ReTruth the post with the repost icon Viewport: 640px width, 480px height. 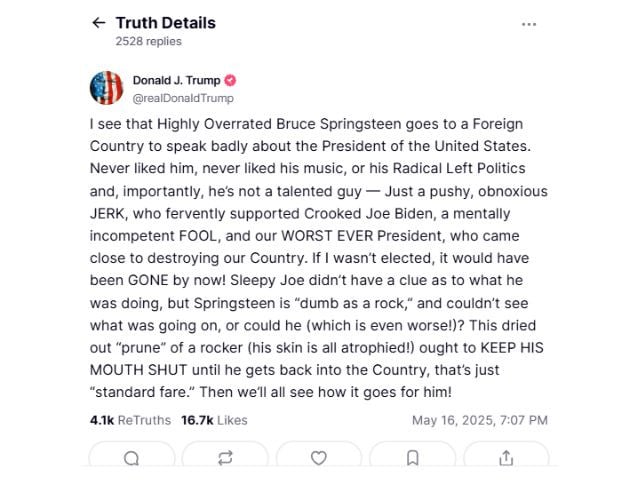(225, 458)
